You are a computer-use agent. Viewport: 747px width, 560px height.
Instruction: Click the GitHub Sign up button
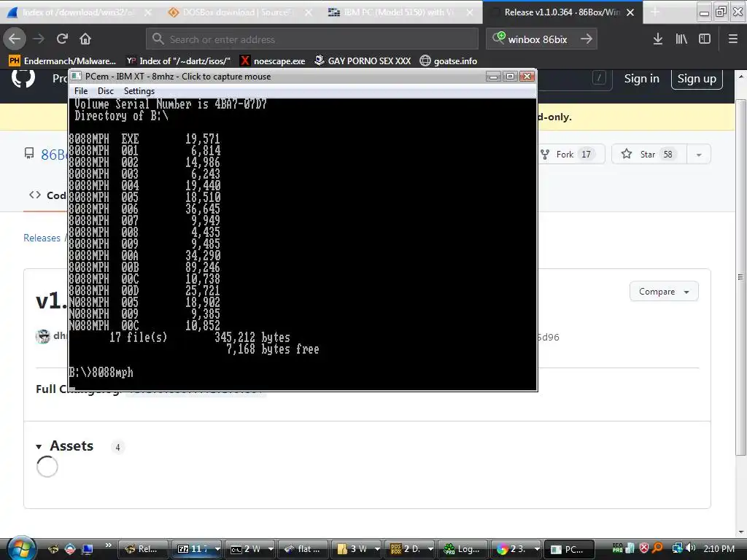[697, 79]
